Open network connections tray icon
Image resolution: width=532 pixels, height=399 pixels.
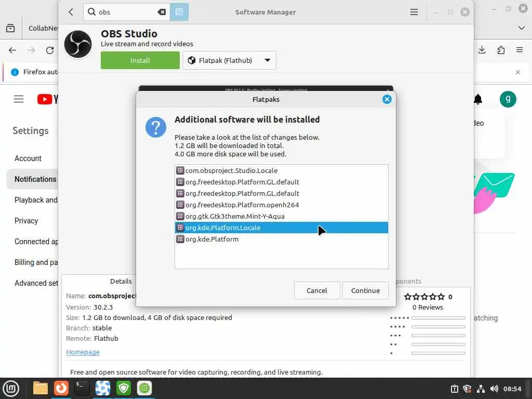click(x=481, y=389)
